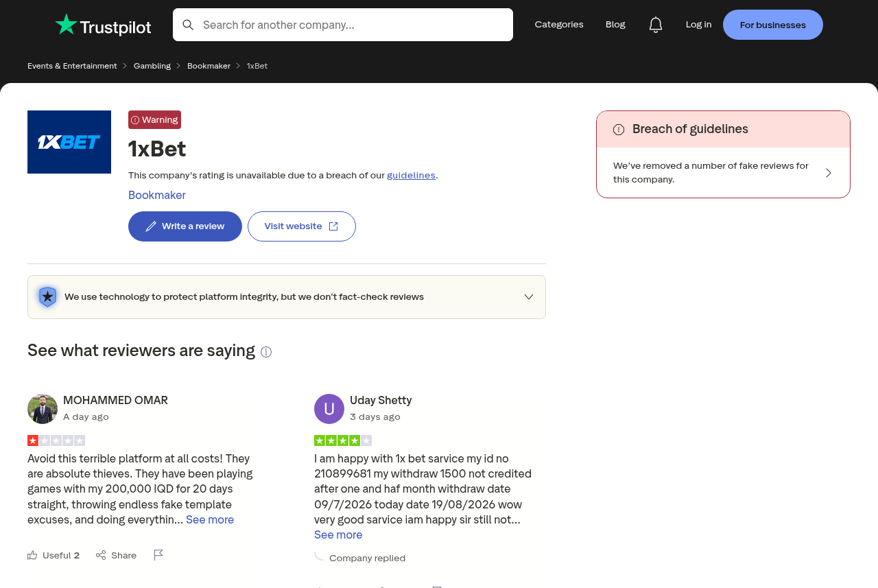Click the 1xBet breadcrumb item
Screen dimensions: 878x588
pos(257,66)
